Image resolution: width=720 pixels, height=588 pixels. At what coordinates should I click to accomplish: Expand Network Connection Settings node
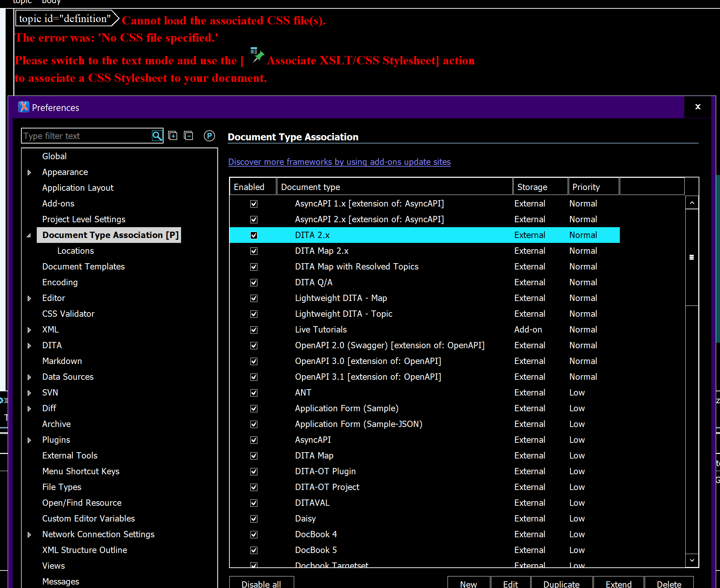29,534
